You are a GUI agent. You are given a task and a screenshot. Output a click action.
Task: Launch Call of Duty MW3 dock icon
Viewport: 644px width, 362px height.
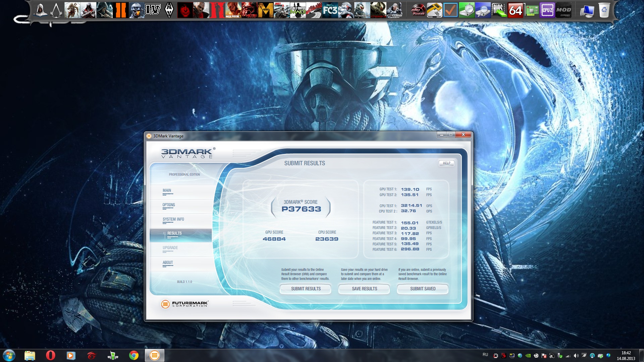[x=298, y=10]
